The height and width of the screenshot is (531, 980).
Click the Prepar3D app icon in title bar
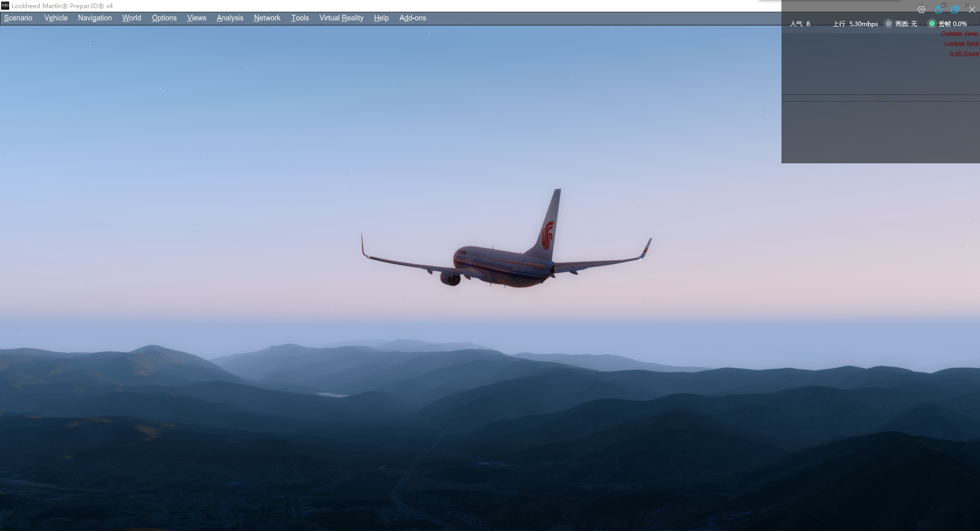(x=5, y=6)
